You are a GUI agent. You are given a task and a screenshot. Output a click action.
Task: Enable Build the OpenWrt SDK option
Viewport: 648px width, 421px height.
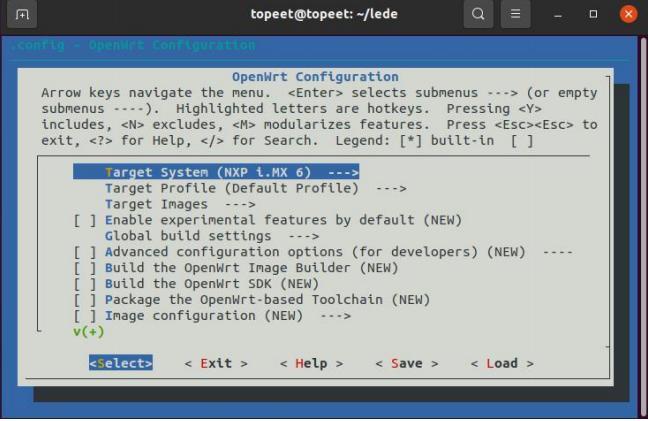coord(83,284)
